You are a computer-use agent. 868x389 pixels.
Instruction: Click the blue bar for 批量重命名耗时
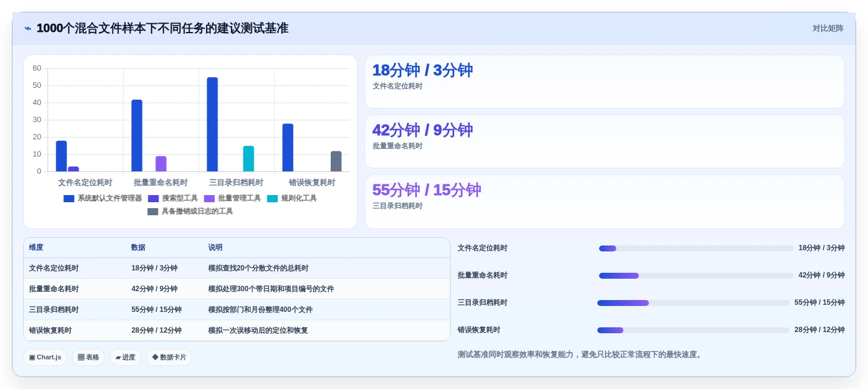pyautogui.click(x=137, y=136)
